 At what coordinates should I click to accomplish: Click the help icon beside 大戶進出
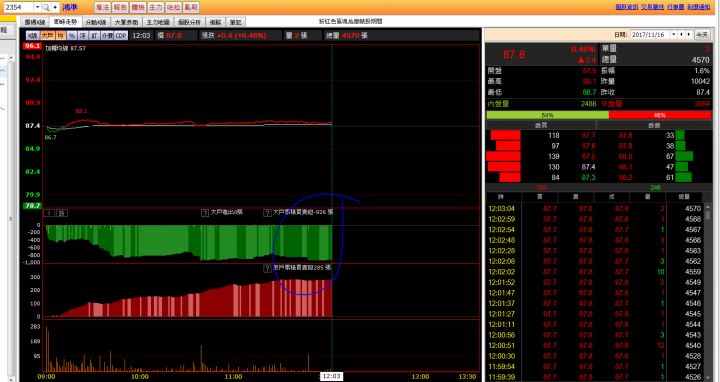tap(205, 213)
